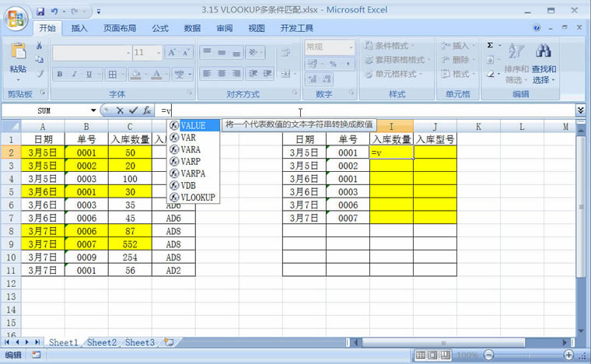
Task: Open the 审阅 ribbon tab
Action: 225,28
